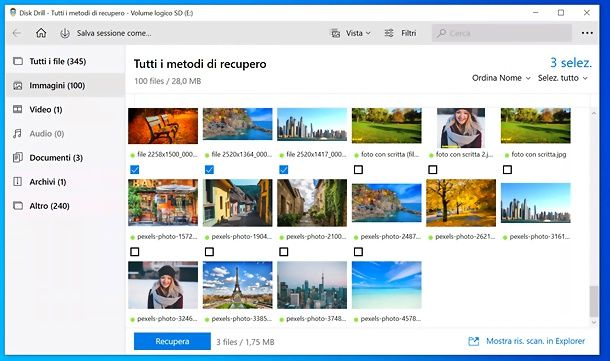Image resolution: width=610 pixels, height=361 pixels.
Task: Click the Filtri button label
Action: [408, 33]
